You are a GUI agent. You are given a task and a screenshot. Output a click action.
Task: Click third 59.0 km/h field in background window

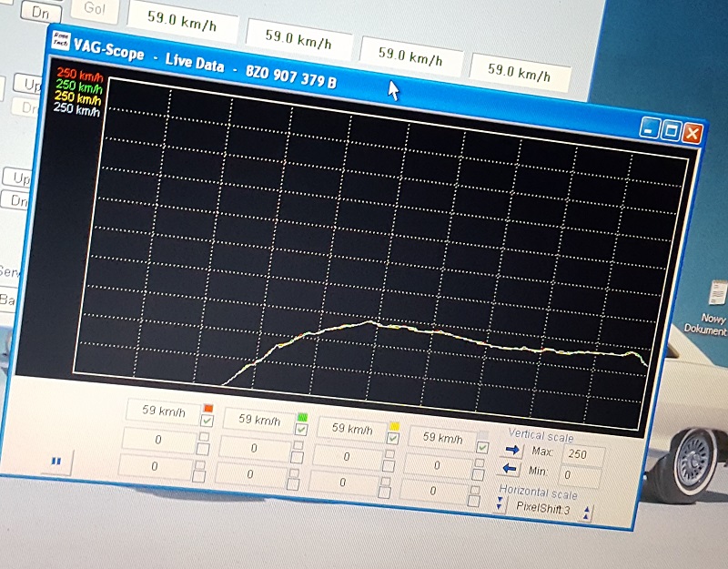(x=410, y=56)
